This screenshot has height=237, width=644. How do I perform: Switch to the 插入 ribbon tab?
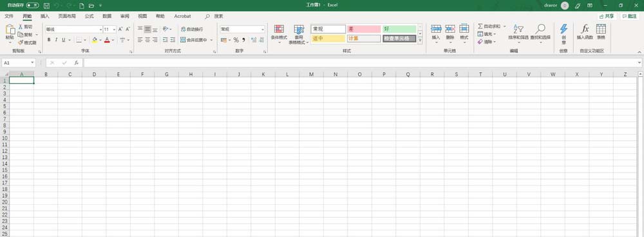[45, 16]
